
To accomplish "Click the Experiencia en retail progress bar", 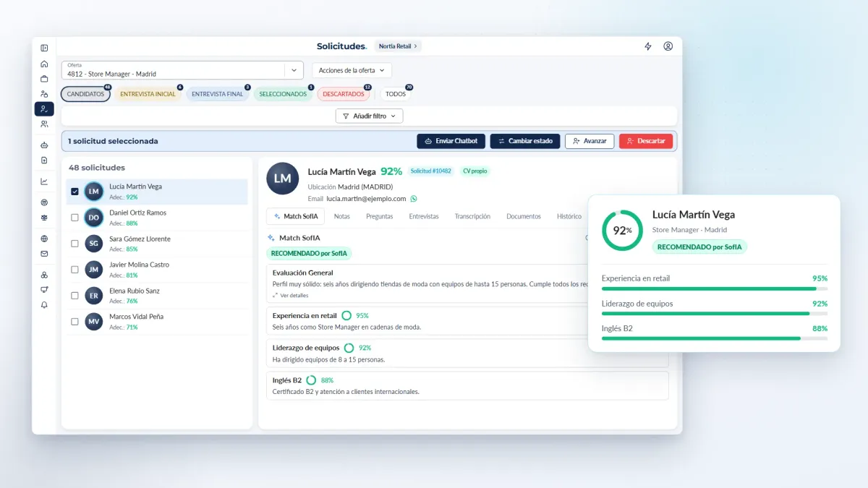I will coord(715,288).
